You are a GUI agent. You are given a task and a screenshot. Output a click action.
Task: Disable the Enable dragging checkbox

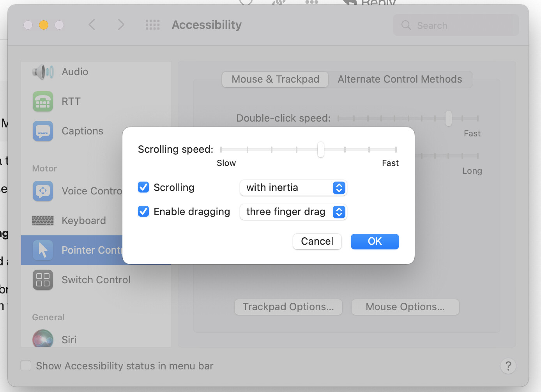coord(143,212)
